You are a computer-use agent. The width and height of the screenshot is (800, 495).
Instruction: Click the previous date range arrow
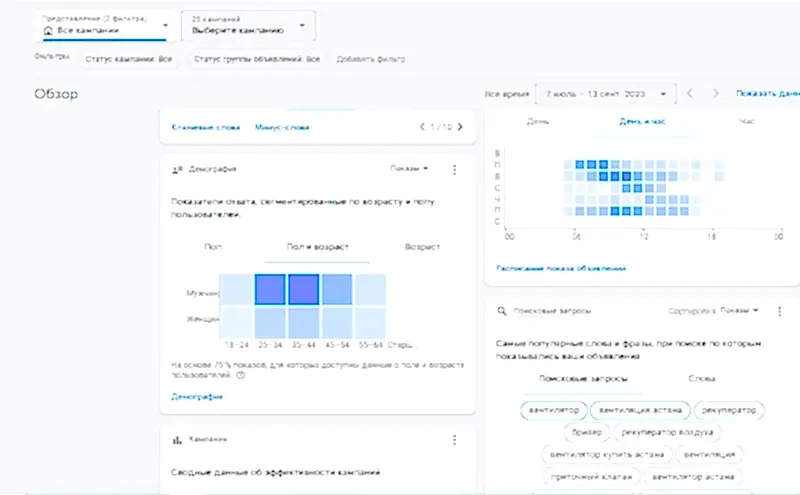[690, 93]
